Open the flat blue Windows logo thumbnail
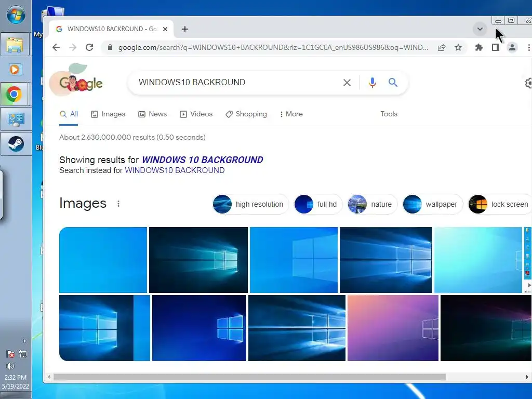 (x=294, y=260)
